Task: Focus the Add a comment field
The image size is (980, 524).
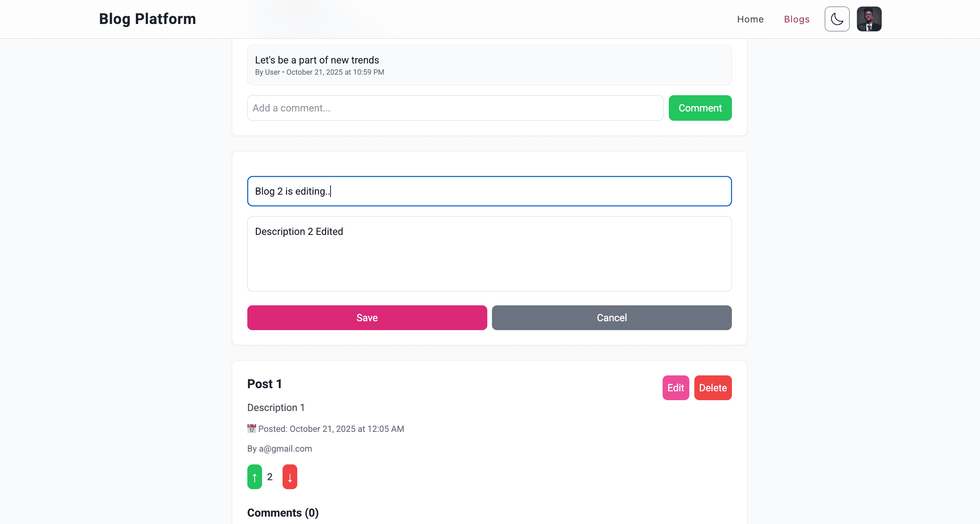Action: pyautogui.click(x=455, y=108)
